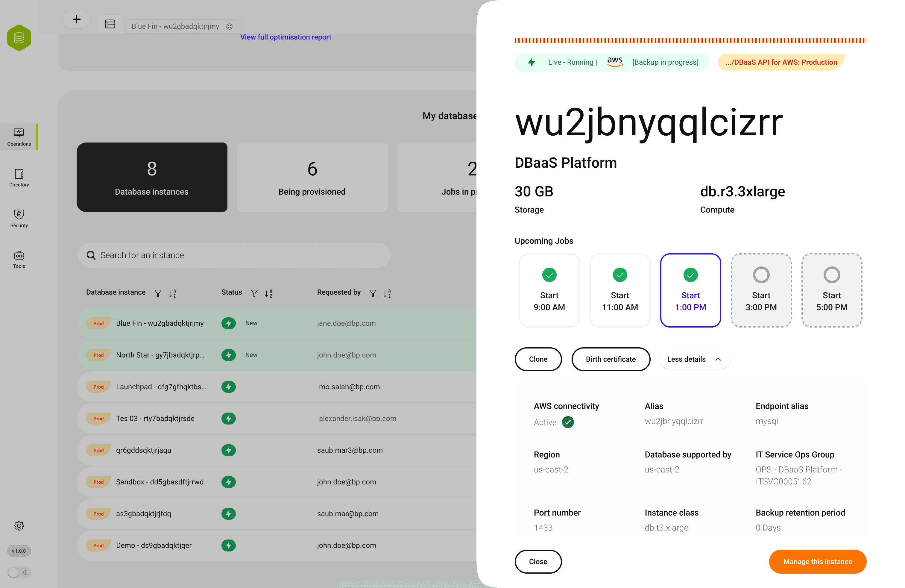The image size is (905, 588).
Task: Select the Start 3:00 PM job
Action: (761, 290)
